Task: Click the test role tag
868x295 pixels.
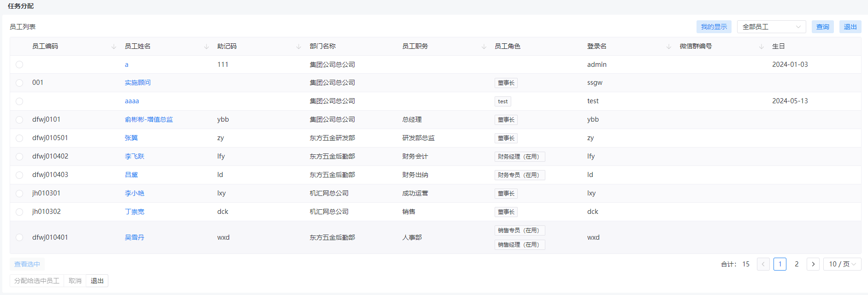Action: pyautogui.click(x=503, y=101)
